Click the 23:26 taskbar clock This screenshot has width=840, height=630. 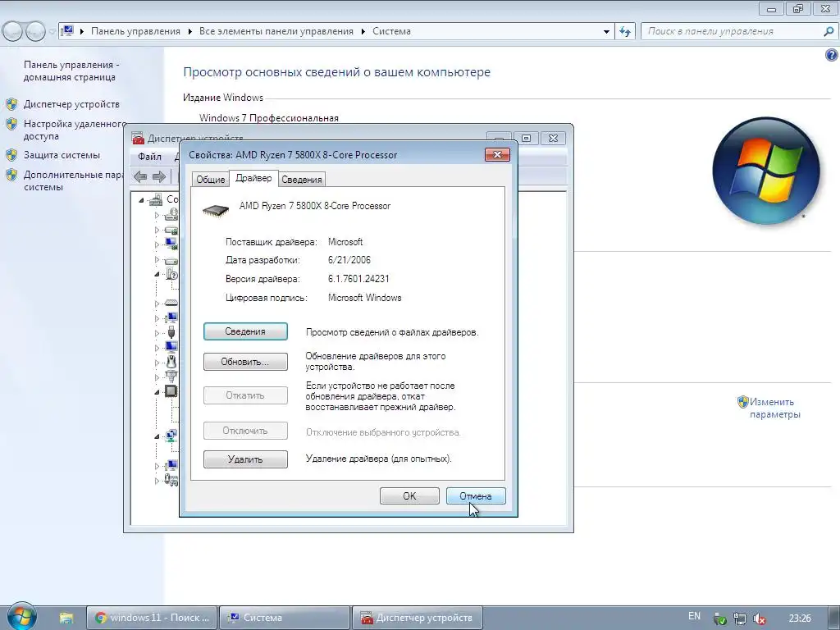pos(799,619)
